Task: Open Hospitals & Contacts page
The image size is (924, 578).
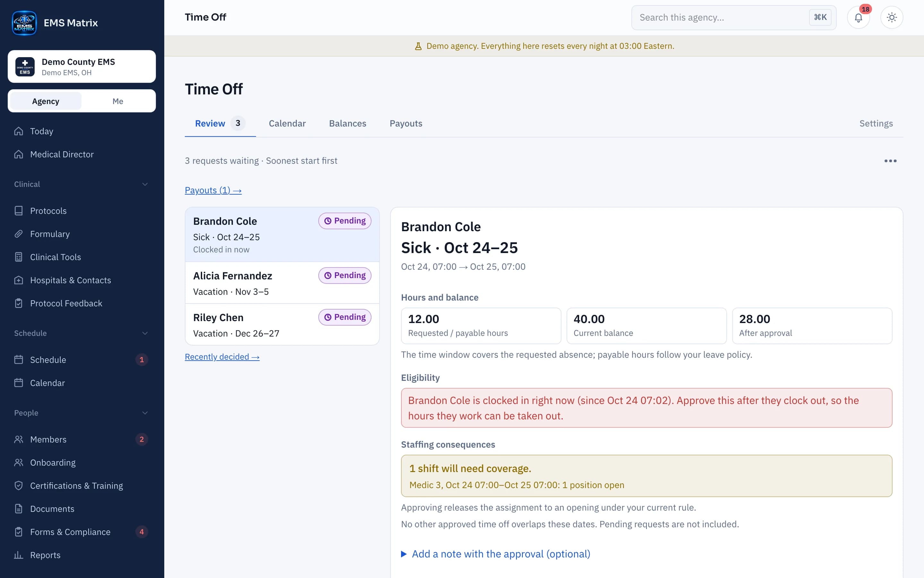Action: point(82,280)
